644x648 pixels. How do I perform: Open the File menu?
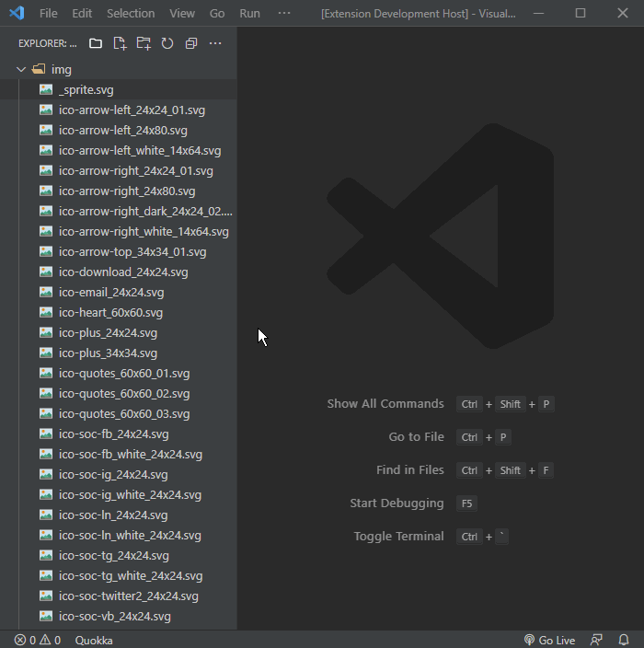pyautogui.click(x=49, y=14)
